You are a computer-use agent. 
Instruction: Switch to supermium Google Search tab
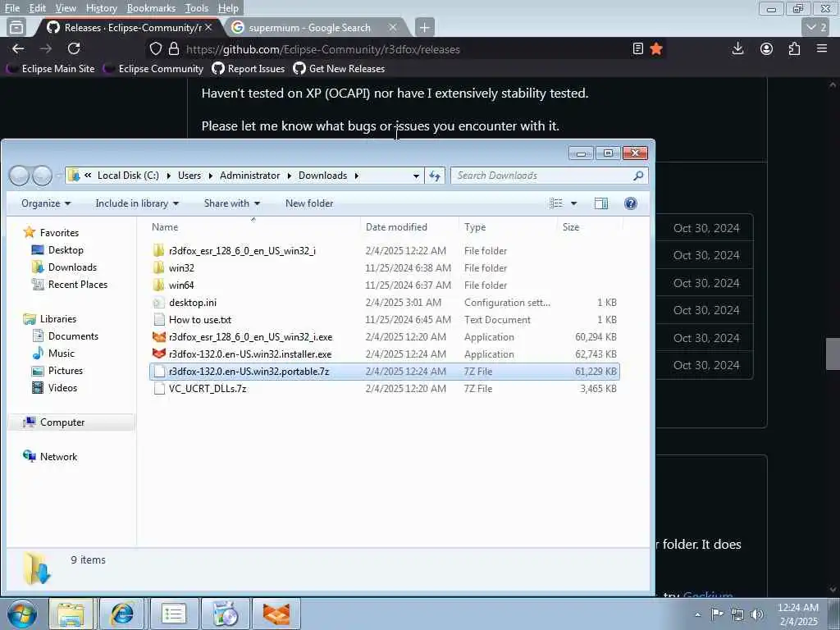point(316,27)
